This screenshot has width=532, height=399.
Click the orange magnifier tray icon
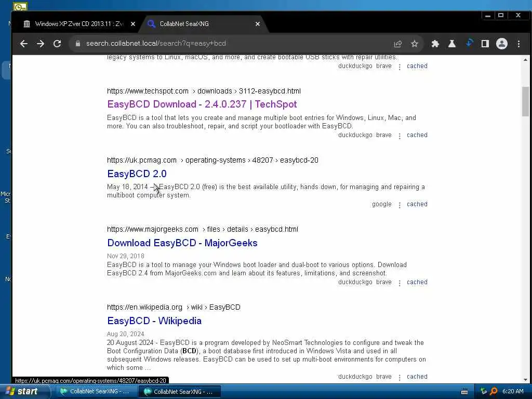[494, 392]
